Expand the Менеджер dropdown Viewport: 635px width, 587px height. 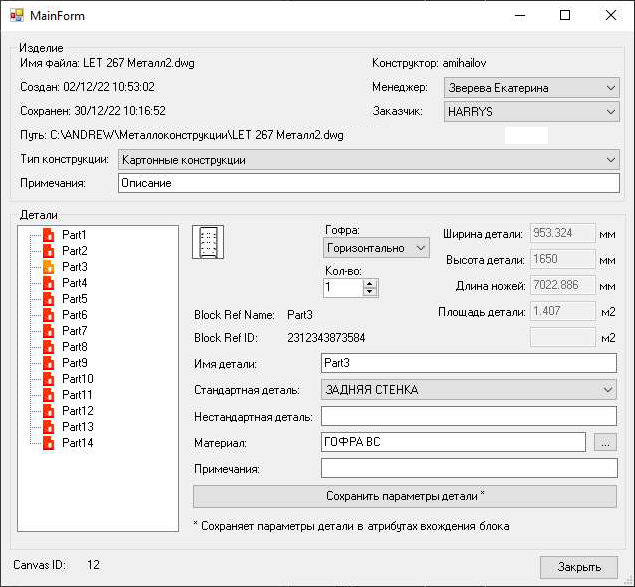click(x=611, y=88)
